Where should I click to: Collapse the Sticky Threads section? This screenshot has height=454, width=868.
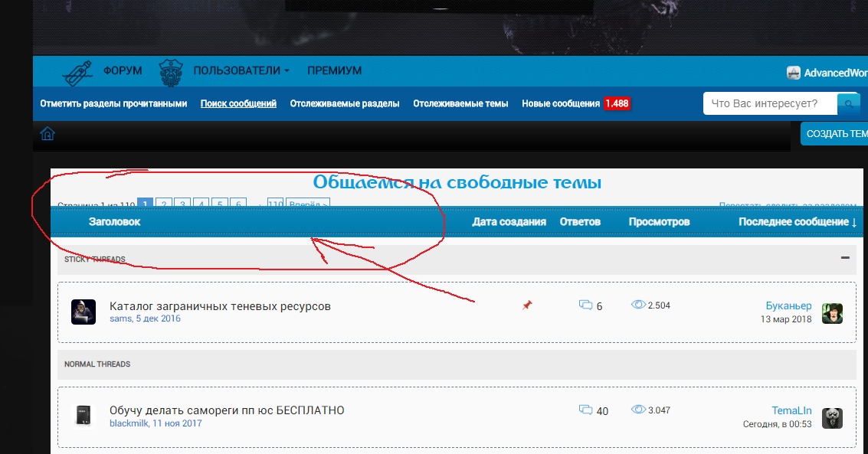tap(845, 258)
